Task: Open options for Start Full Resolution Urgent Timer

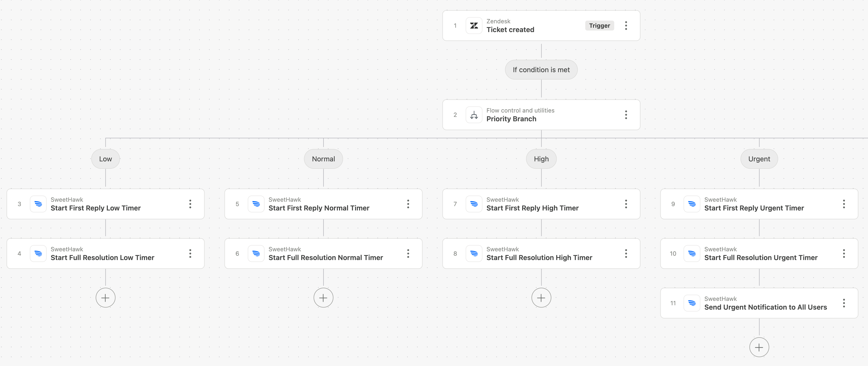Action: click(x=844, y=254)
